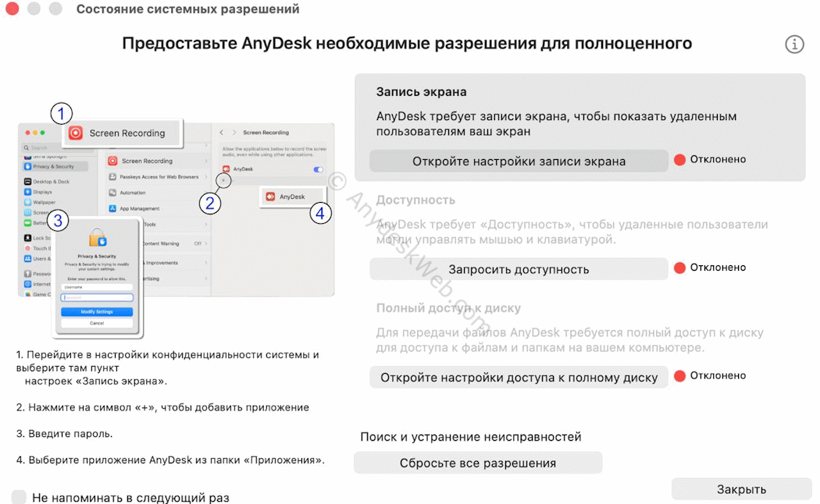
Task: Click the «Поиск и устранение неисправностей» label
Action: [x=471, y=437]
